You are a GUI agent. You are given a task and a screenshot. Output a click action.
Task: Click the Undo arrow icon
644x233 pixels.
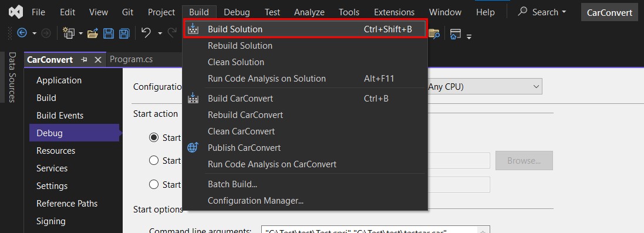tap(146, 33)
